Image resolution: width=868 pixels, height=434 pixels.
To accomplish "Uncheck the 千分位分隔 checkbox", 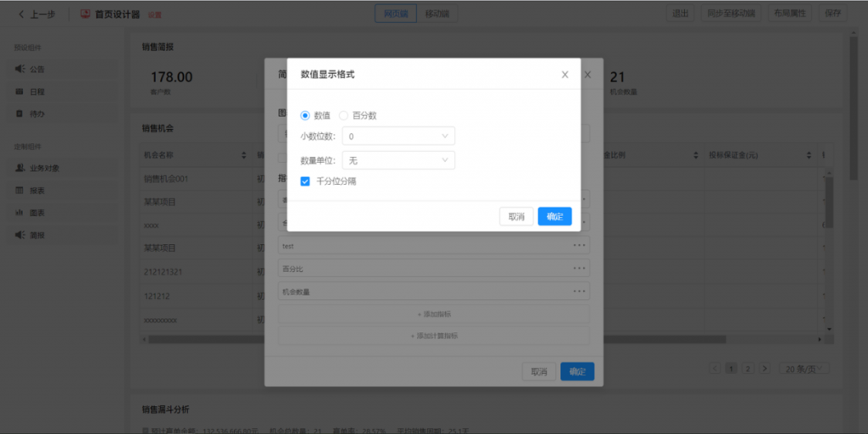I will [305, 181].
